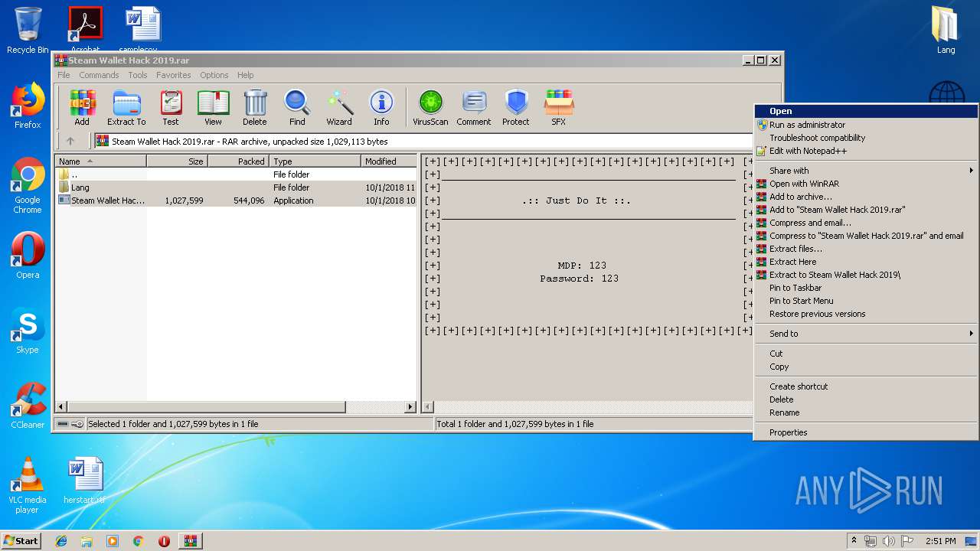This screenshot has width=980, height=551.
Task: Click the Add toolbar icon in WinRAR
Action: [x=82, y=107]
